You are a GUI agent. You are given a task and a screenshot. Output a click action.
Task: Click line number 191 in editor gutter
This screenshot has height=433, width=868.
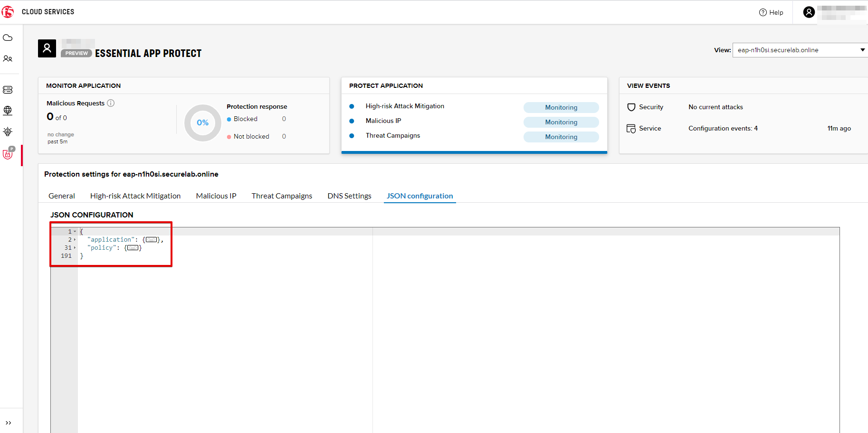[66, 256]
